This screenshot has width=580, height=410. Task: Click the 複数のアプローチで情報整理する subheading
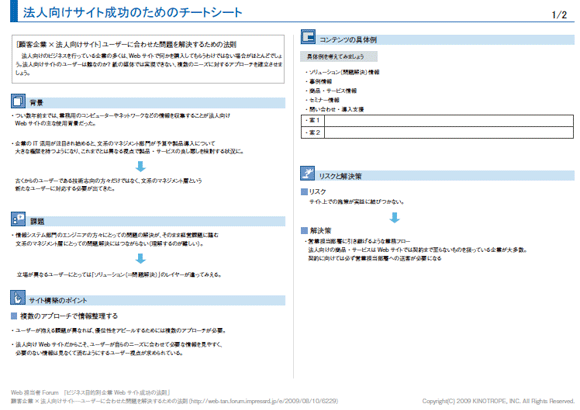click(69, 316)
